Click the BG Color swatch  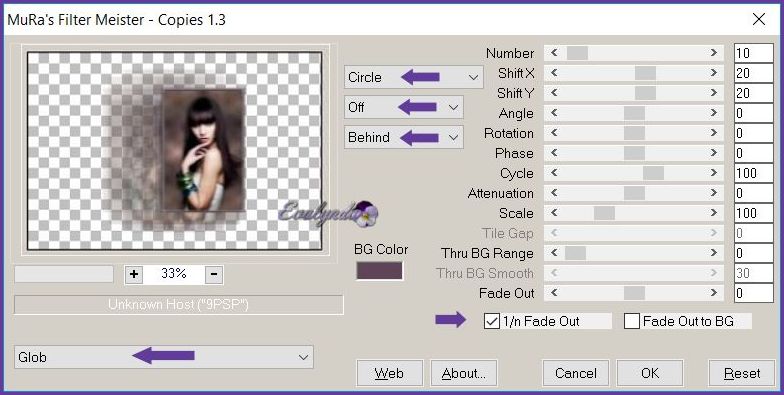[380, 271]
